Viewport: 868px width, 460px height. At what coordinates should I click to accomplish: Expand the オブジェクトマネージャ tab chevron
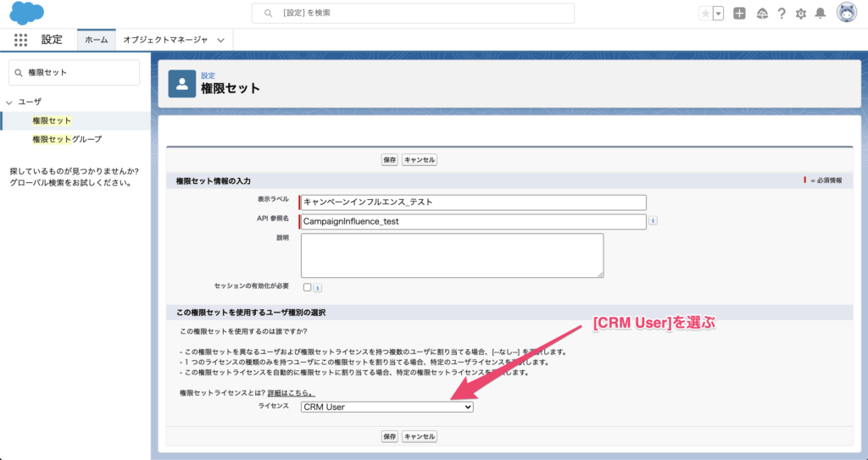[x=221, y=40]
